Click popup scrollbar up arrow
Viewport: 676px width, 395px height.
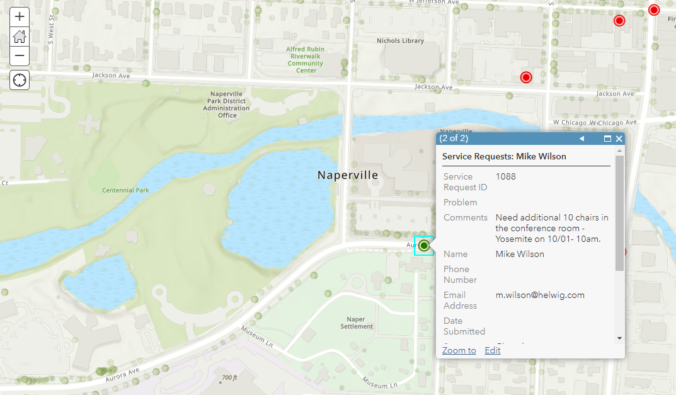pos(620,151)
